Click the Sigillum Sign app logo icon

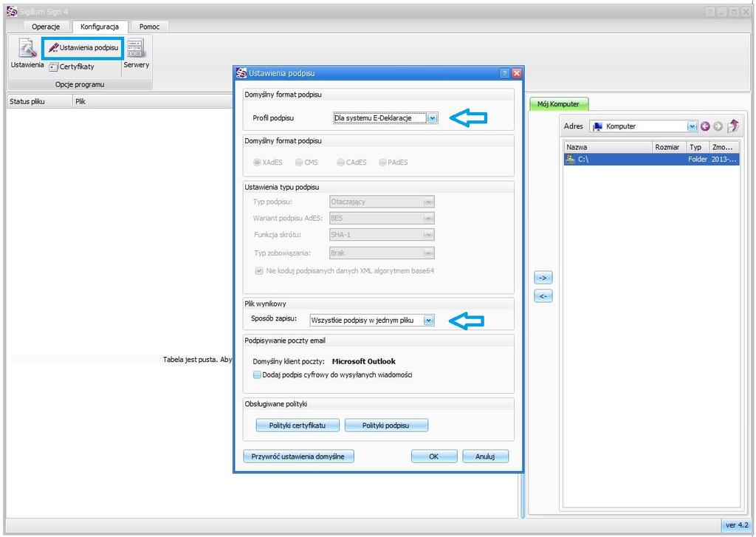point(12,12)
